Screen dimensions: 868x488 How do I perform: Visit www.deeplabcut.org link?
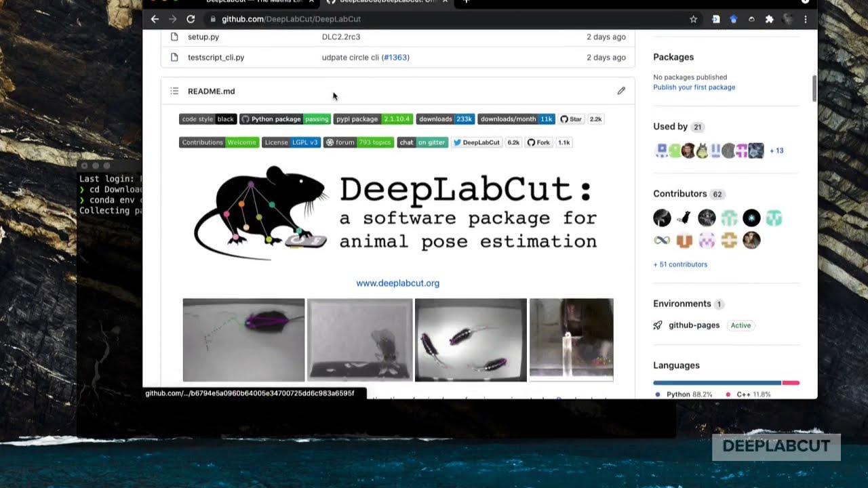[x=398, y=283]
